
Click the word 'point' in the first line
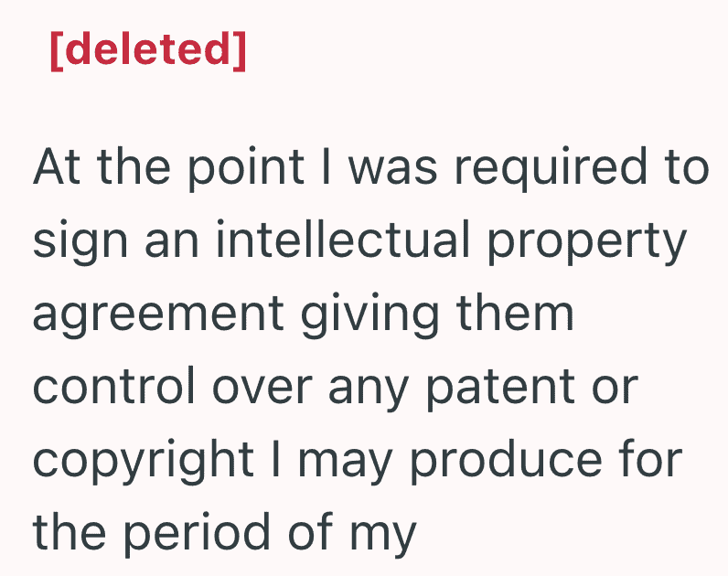tap(246, 169)
